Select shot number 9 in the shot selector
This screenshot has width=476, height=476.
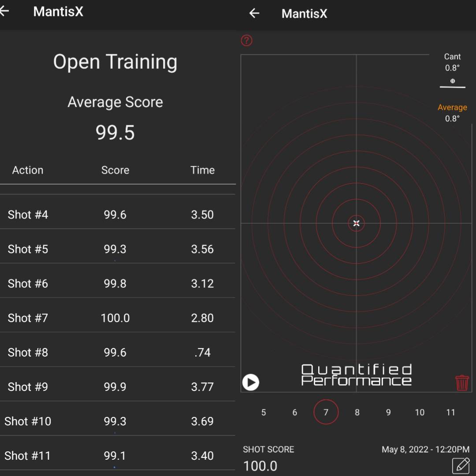(x=388, y=412)
